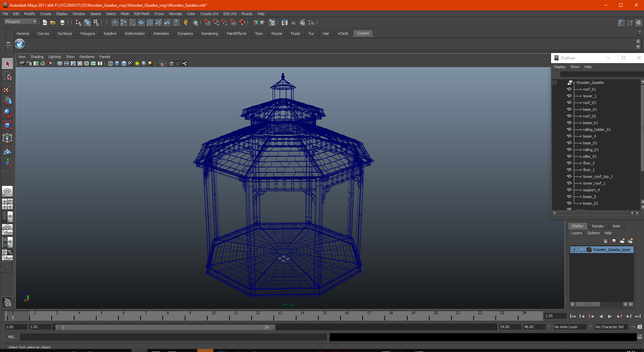Click the lock current selection icon
This screenshot has width=644, height=352.
185,22
